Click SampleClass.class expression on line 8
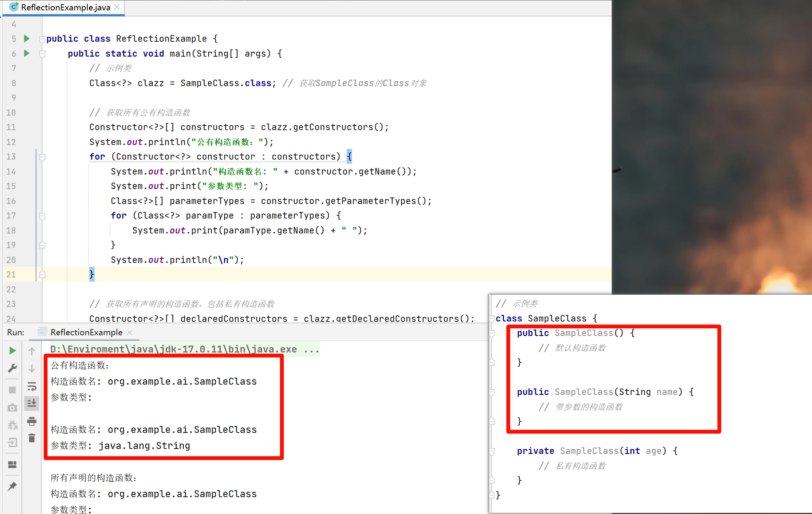Screen dimensions: 812x514 coord(226,83)
